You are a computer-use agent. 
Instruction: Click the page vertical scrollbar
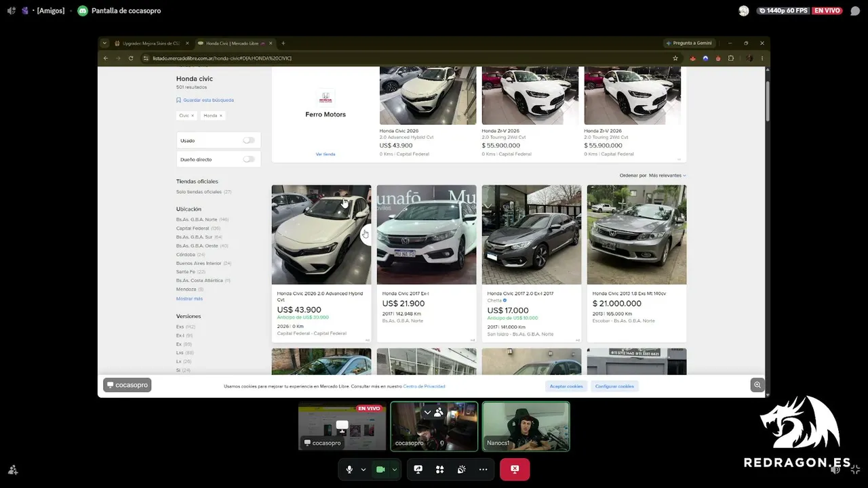tap(767, 102)
